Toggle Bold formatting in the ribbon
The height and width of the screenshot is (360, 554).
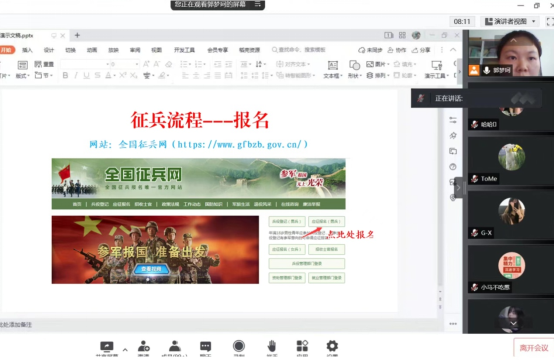pos(65,75)
